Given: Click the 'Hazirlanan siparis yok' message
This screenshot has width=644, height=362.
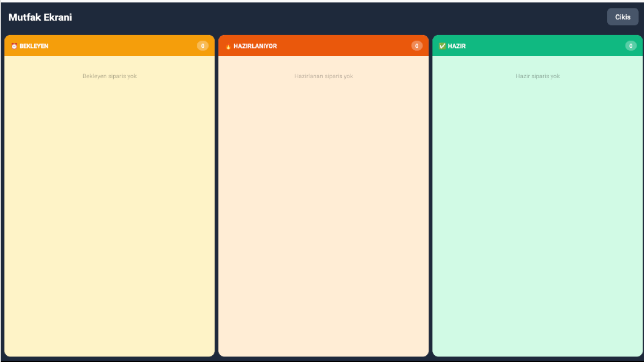Looking at the screenshot, I should point(324,76).
